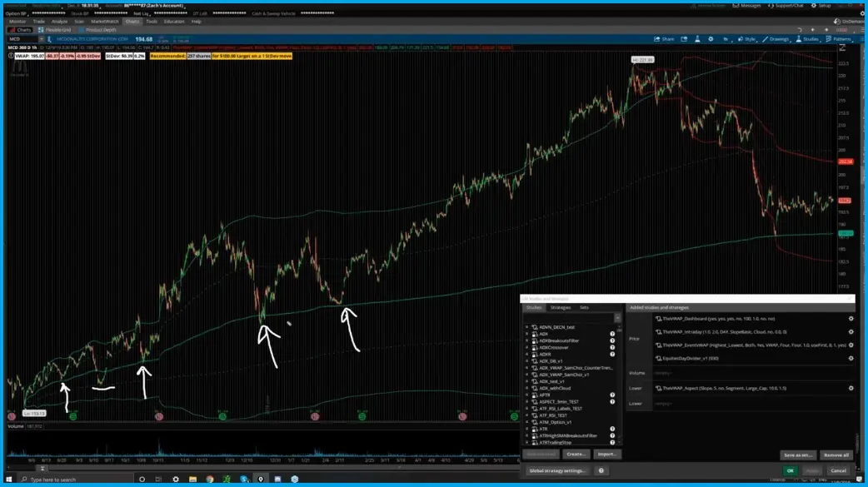Select the Drawings pencil tool
This screenshot has width=868, height=487.
[765, 39]
